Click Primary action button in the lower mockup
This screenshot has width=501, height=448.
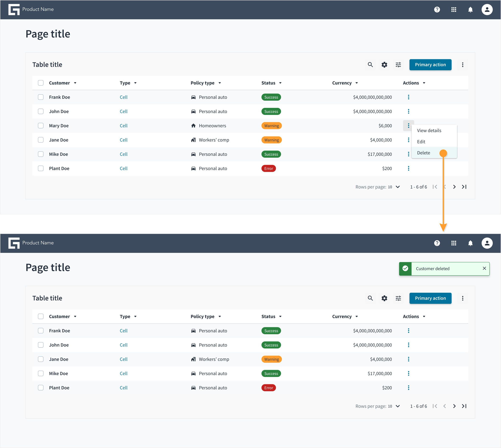click(430, 298)
